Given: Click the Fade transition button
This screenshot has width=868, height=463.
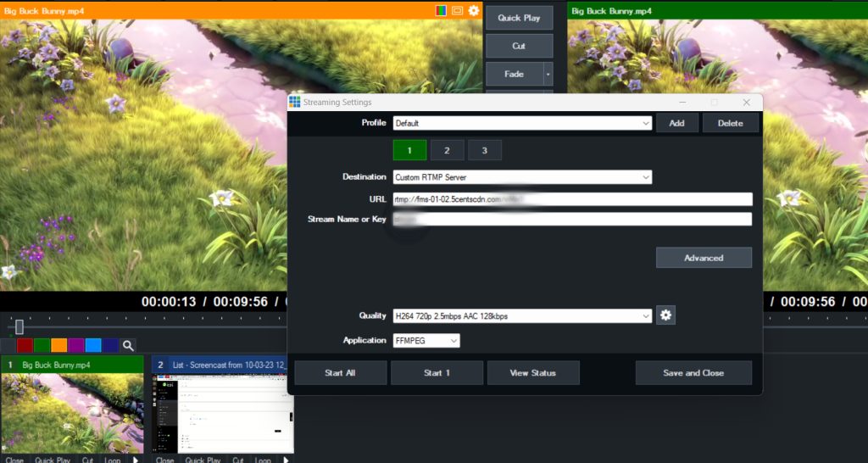Looking at the screenshot, I should pos(515,74).
